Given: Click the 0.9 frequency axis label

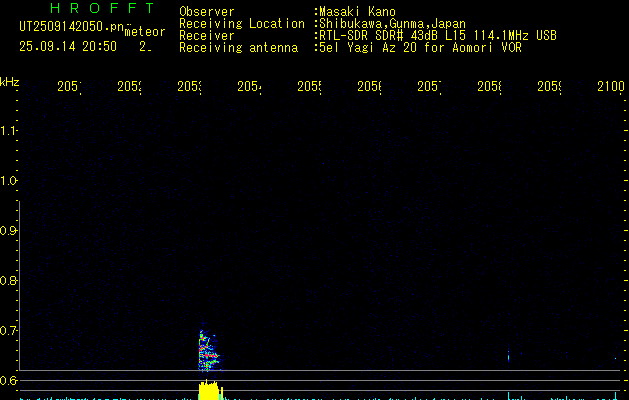Looking at the screenshot, I should tap(8, 231).
